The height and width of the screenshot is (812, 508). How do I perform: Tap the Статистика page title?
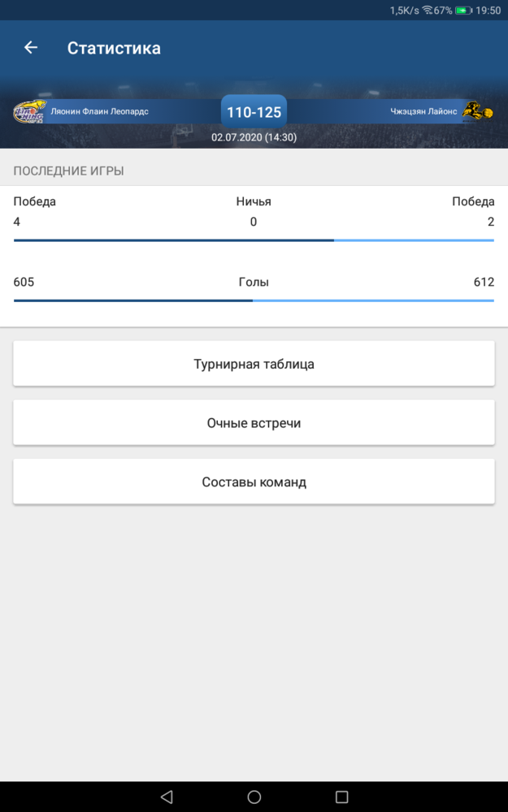pyautogui.click(x=114, y=48)
